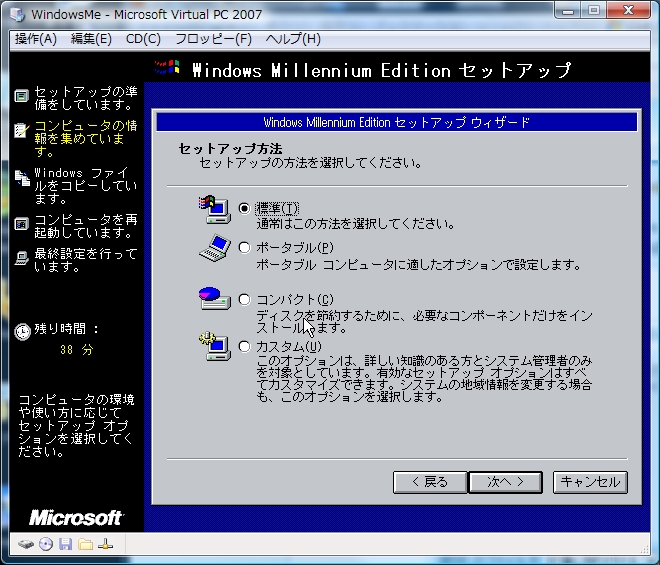The height and width of the screenshot is (565, 660).
Task: Click the shared folder status bar icon
Action: (85, 544)
